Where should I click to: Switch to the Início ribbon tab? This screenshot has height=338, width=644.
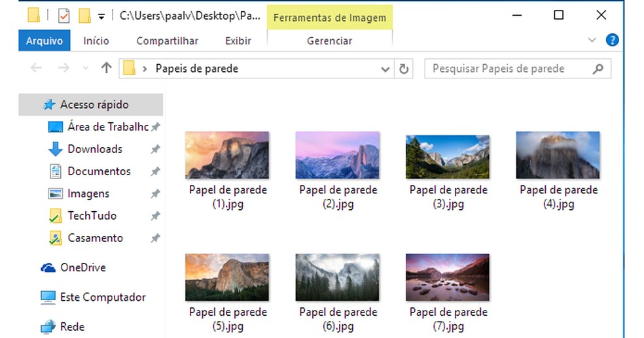96,41
